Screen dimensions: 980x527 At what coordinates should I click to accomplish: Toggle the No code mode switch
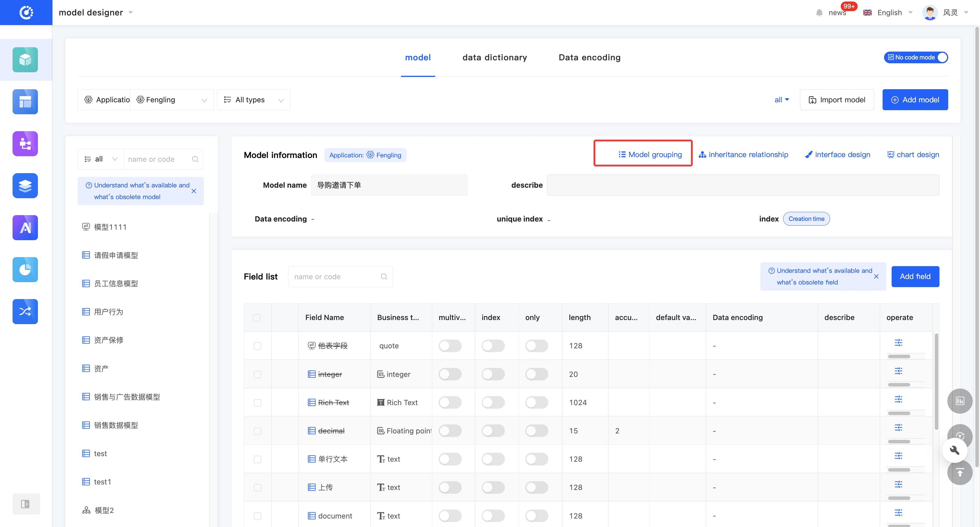tap(915, 57)
